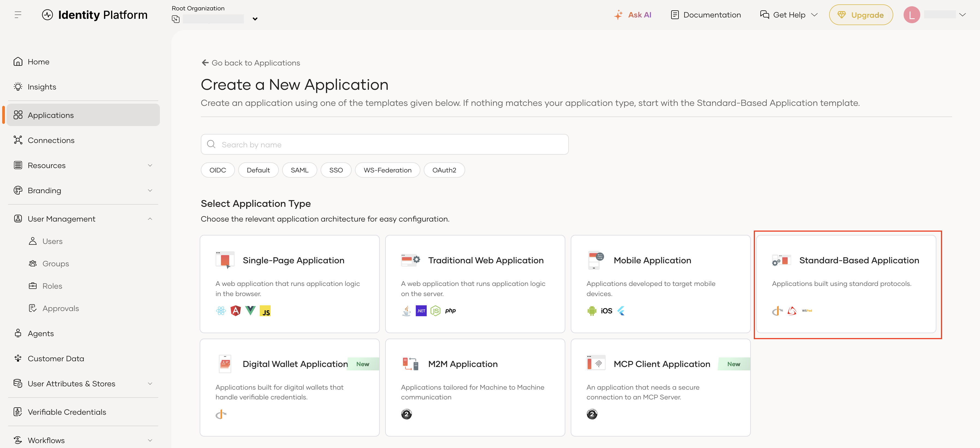Viewport: 980px width, 448px height.
Task: Expand the Get Help dropdown chevron
Action: 814,15
